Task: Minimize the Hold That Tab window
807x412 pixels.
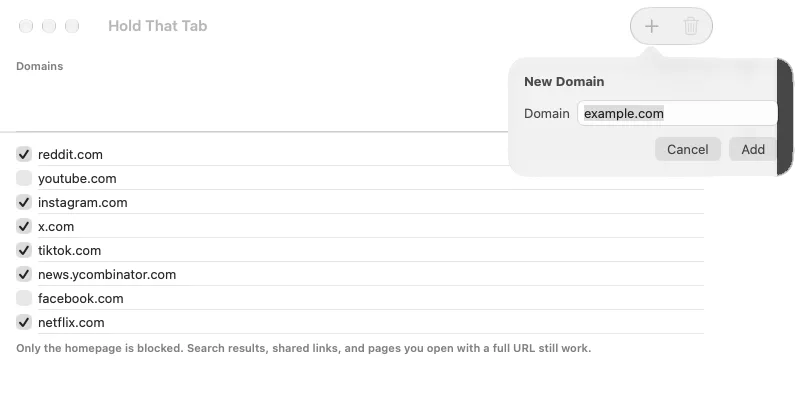Action: point(49,26)
